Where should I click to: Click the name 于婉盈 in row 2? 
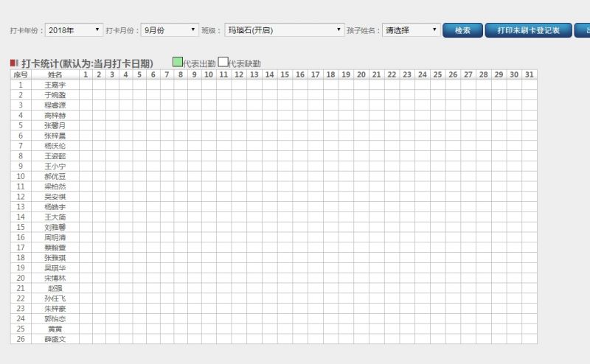coord(55,95)
